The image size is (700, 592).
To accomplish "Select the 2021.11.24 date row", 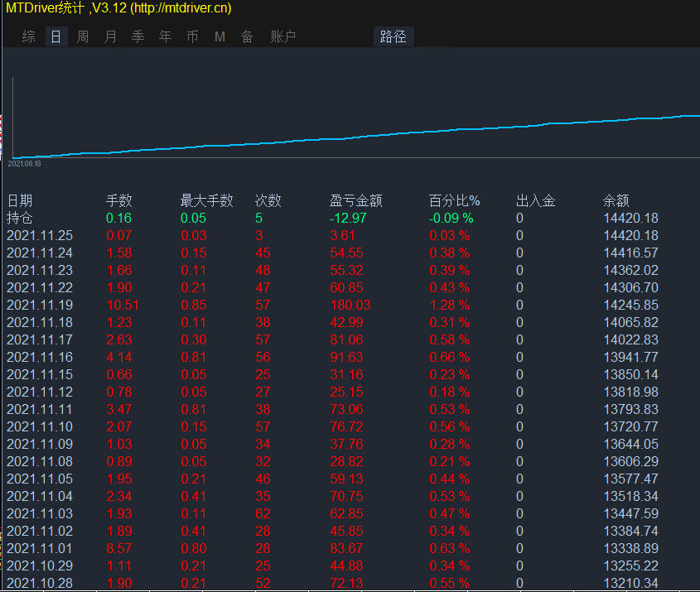I will [40, 253].
